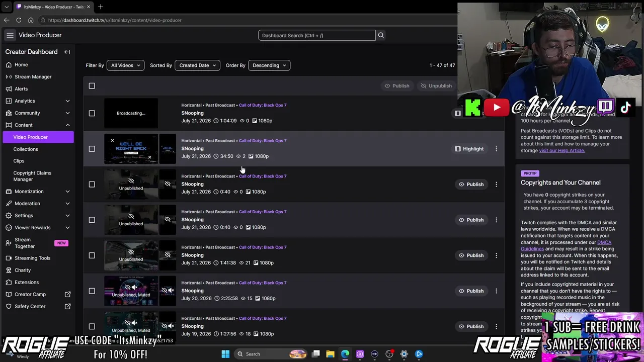Open the 'We'll Be Right Back' video thumbnail
Viewport: 644px width, 362px height.
pyautogui.click(x=131, y=149)
